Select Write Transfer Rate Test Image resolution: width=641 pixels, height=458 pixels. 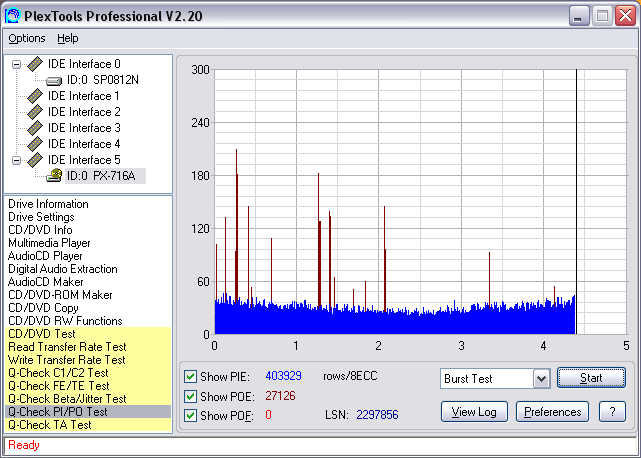[x=88, y=360]
